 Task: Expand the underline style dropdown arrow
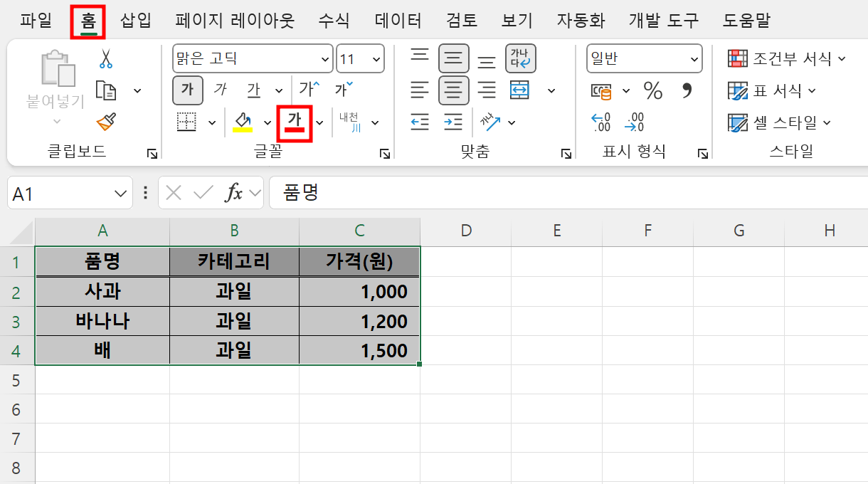tap(279, 91)
